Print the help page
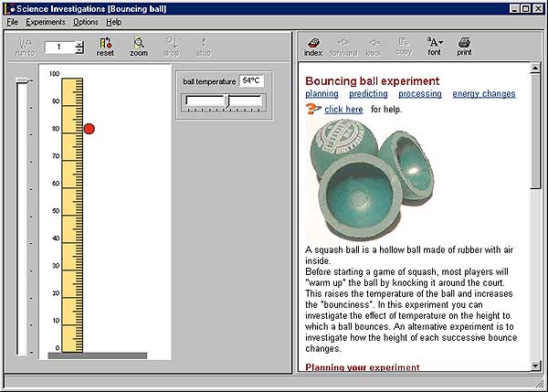The image size is (548, 392). 465,47
